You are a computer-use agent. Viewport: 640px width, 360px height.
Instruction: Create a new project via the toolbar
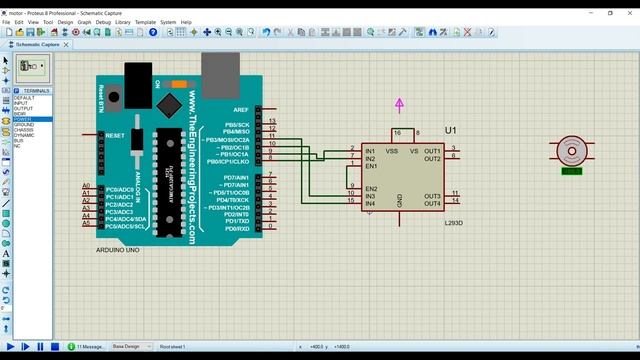(9, 32)
